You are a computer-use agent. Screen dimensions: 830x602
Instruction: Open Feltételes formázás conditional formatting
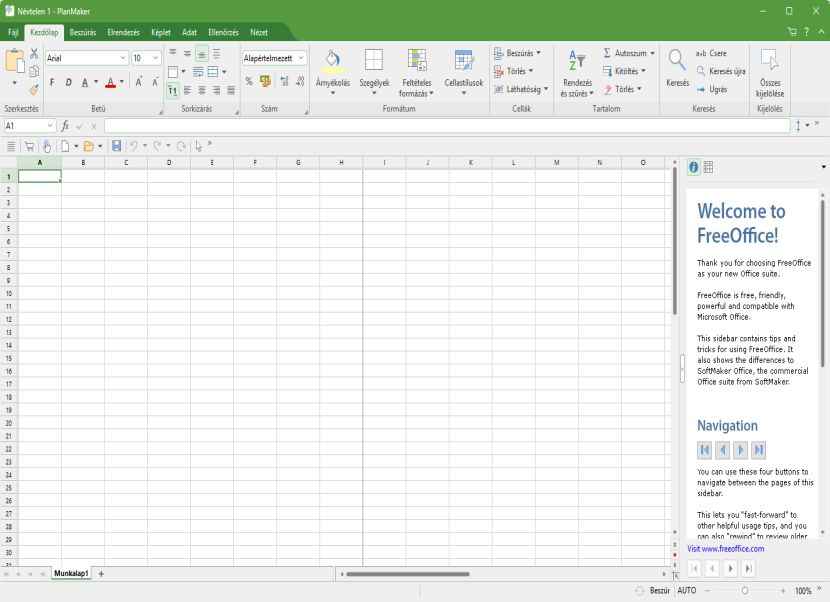[417, 73]
